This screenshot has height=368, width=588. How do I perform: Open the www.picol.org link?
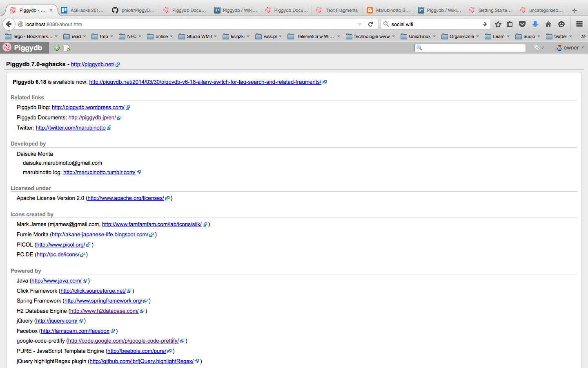[61, 245]
